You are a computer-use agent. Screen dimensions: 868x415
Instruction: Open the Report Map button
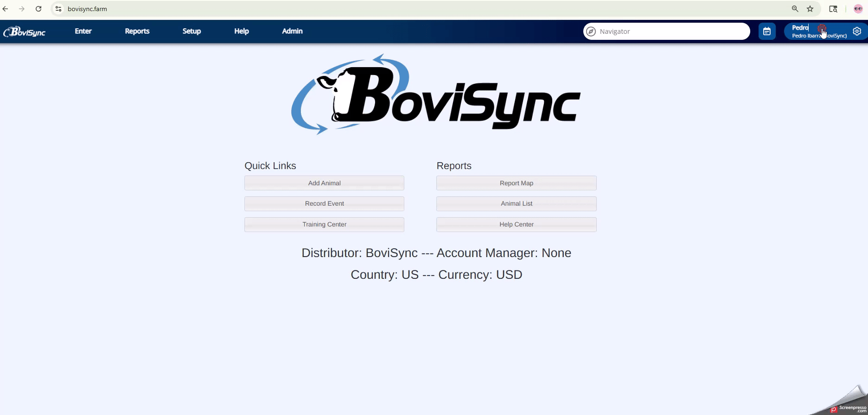517,183
